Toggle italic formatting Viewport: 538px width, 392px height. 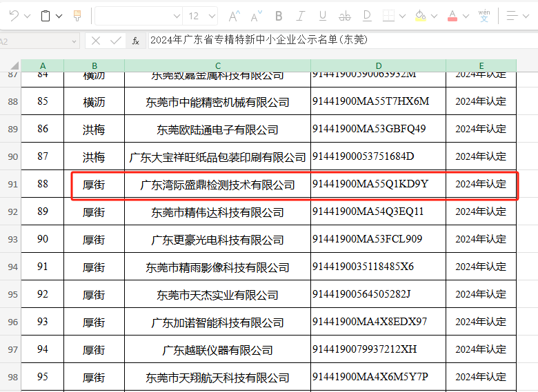click(300, 16)
